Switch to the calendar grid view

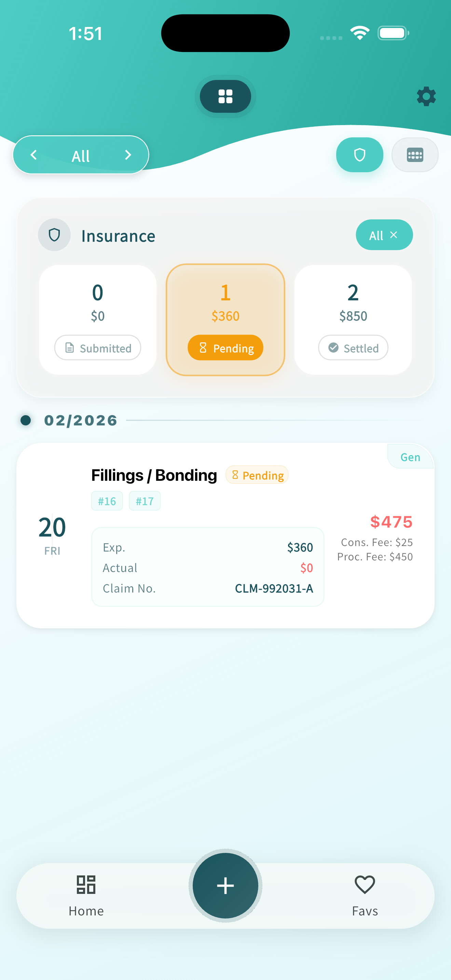coord(414,155)
